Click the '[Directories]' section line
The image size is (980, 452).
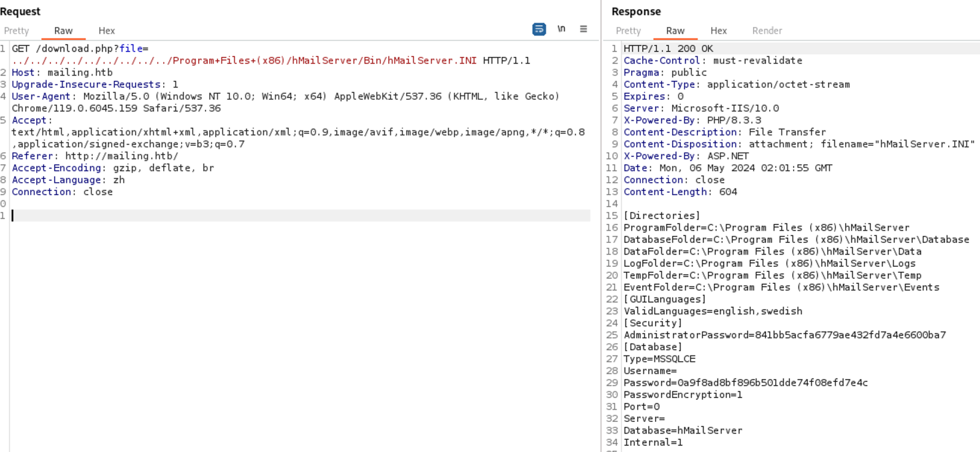click(x=662, y=216)
